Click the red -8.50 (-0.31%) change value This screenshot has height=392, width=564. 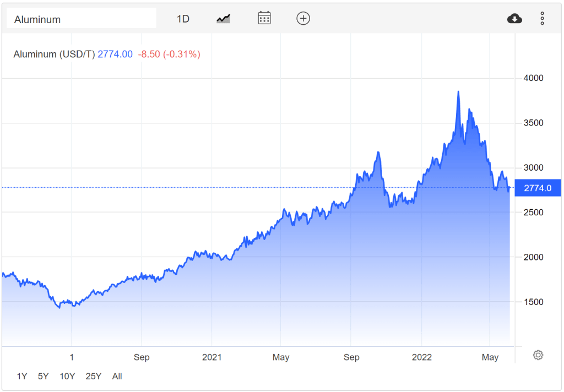click(x=169, y=54)
